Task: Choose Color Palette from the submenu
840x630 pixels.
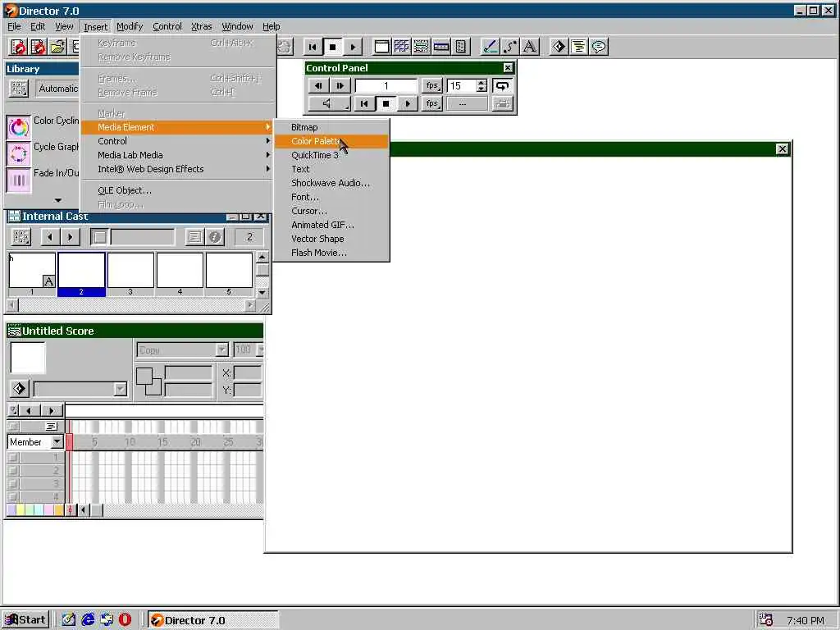Action: (331, 141)
